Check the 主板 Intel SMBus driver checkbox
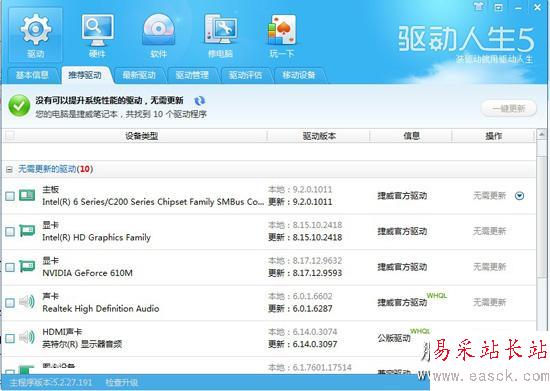The image size is (550, 391). (x=10, y=196)
